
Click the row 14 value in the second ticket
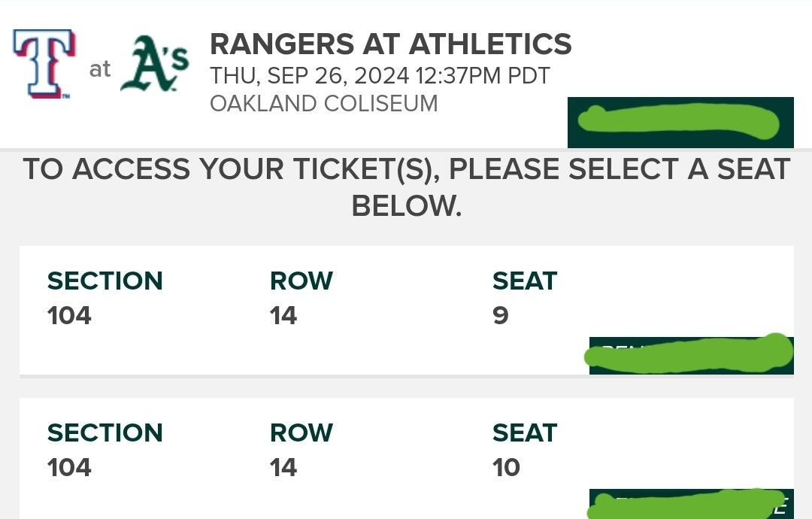[283, 467]
